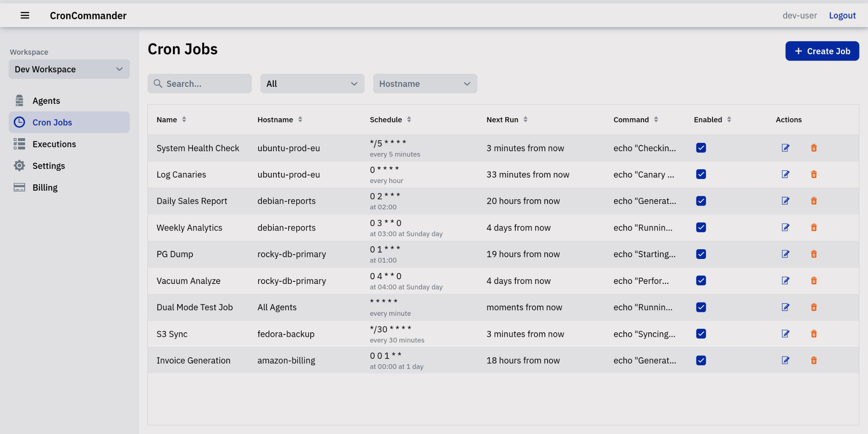The image size is (868, 434).
Task: Go to the Billing section
Action: [x=45, y=187]
